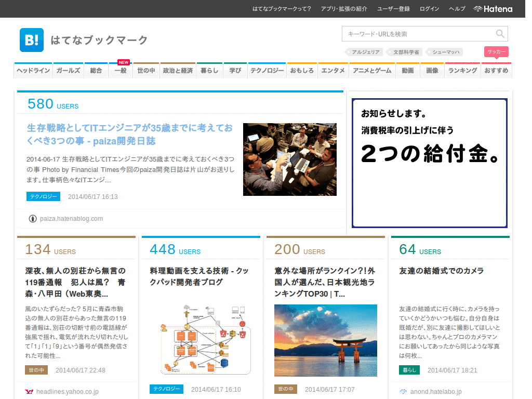
Task: Switch to the 暮らし tab
Action: pos(209,71)
